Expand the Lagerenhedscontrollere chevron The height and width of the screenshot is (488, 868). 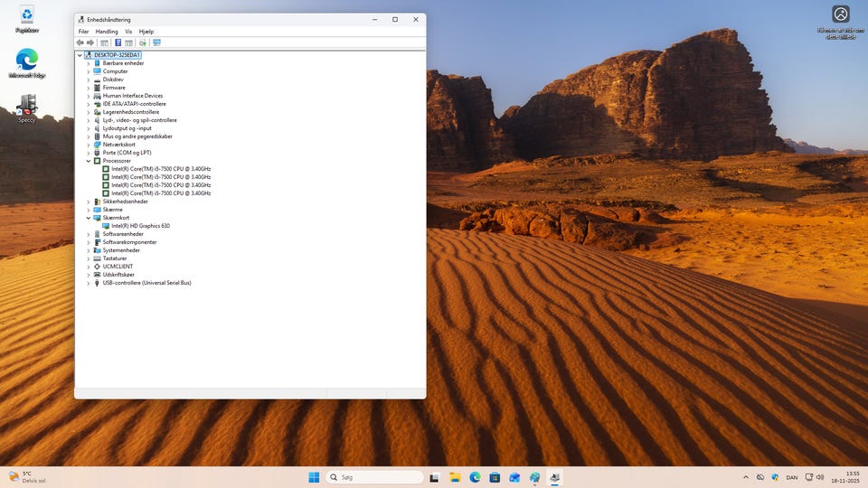89,112
